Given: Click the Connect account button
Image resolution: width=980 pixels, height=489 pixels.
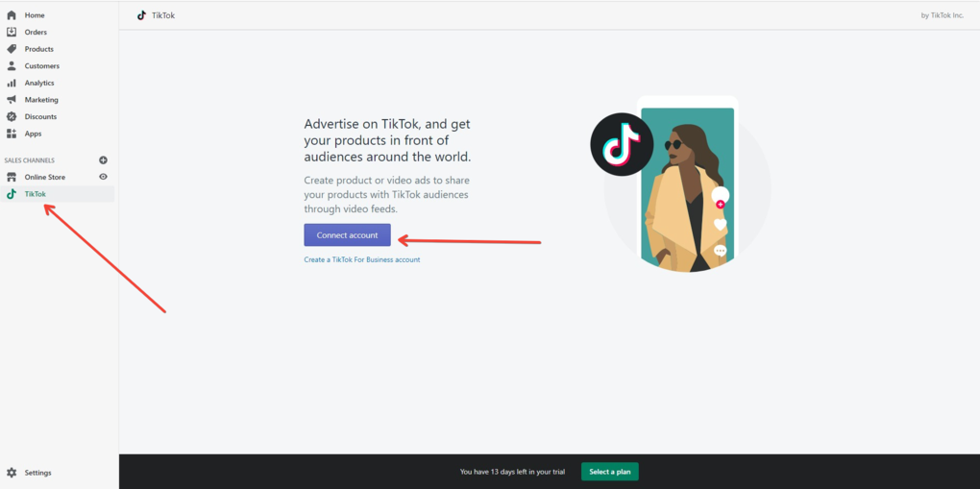Looking at the screenshot, I should click(347, 235).
